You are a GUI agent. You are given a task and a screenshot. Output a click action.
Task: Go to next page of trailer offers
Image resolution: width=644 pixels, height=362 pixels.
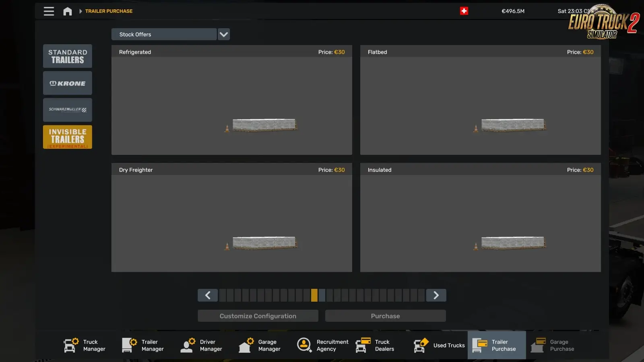[436, 295]
